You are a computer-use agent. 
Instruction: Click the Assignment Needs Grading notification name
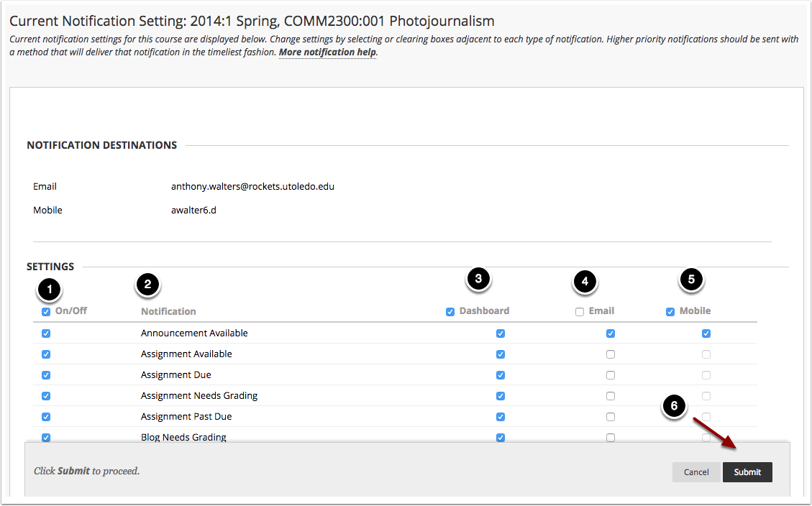pyautogui.click(x=199, y=395)
